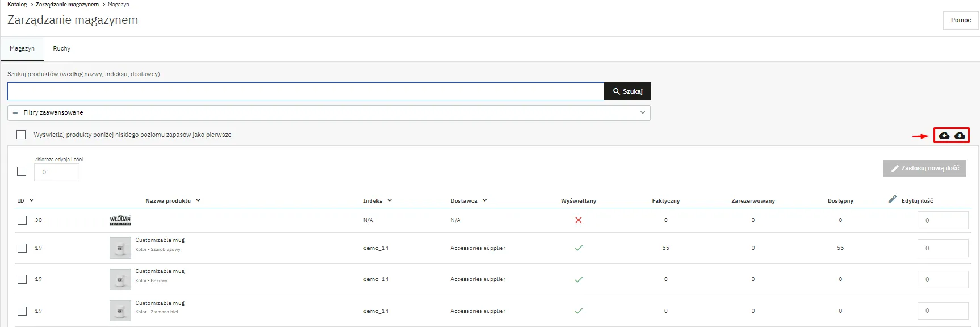The image size is (980, 327).
Task: Click the green checkmark for the Beżowy mug
Action: point(578,279)
